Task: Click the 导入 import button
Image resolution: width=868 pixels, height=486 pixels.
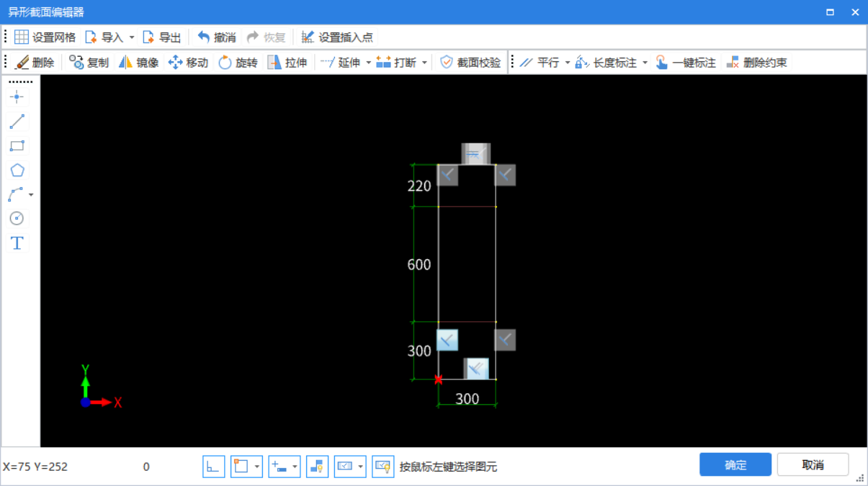Action: tap(104, 37)
